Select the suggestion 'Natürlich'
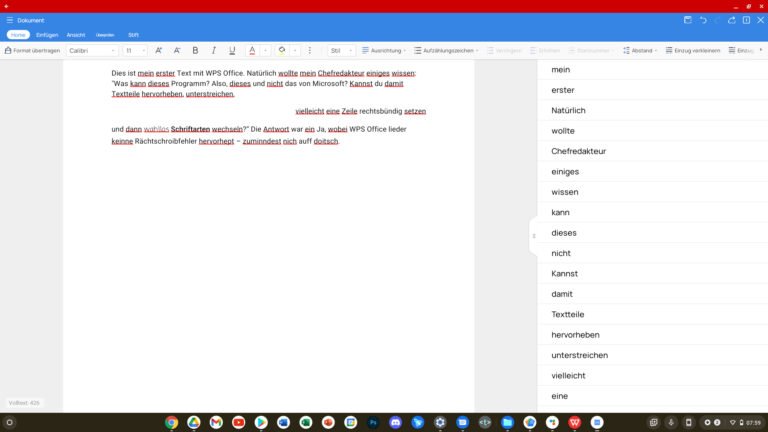This screenshot has width=768, height=432. tap(652, 110)
